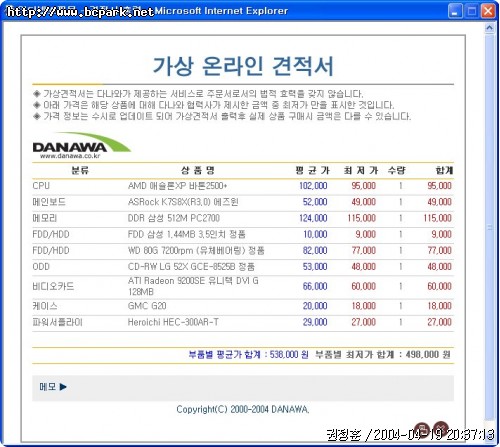This screenshot has height=447, width=500.
Task: Close the Internet Explorer window
Action: pos(488,11)
